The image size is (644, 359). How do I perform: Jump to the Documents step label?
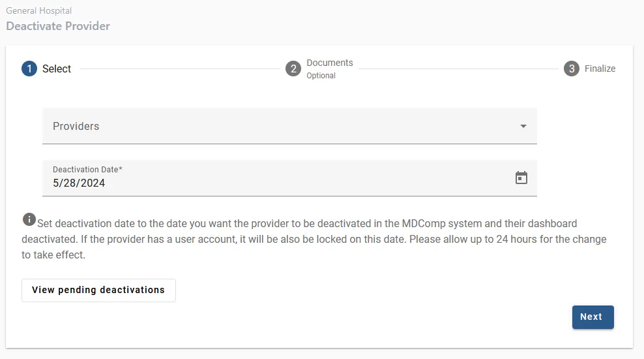[x=330, y=63]
